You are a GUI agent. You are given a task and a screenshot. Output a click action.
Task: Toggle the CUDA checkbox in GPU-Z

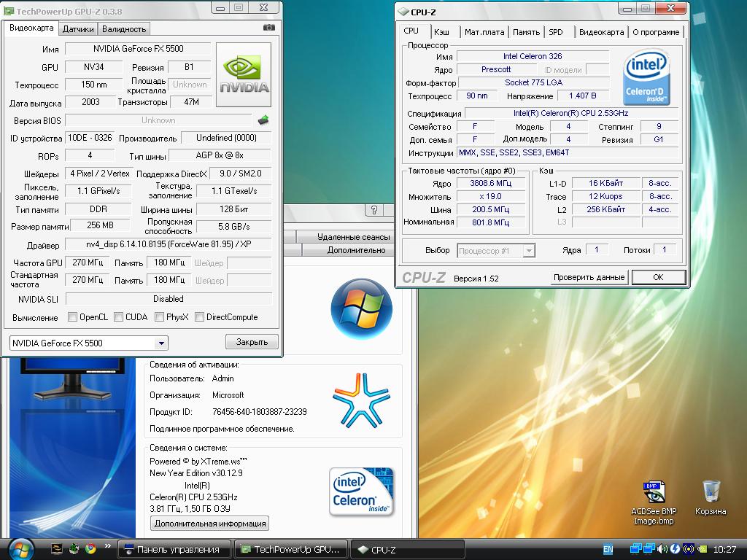pos(119,316)
